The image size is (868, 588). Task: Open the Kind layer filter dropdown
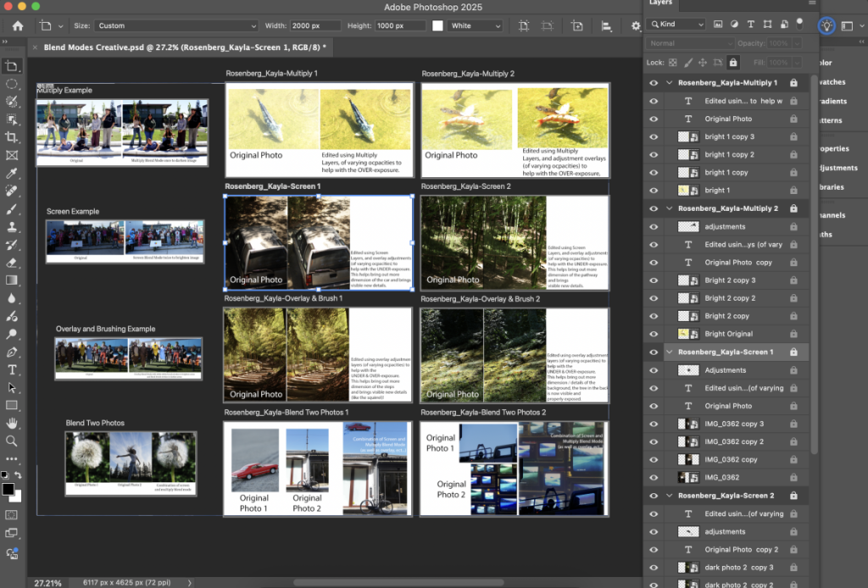coord(677,24)
